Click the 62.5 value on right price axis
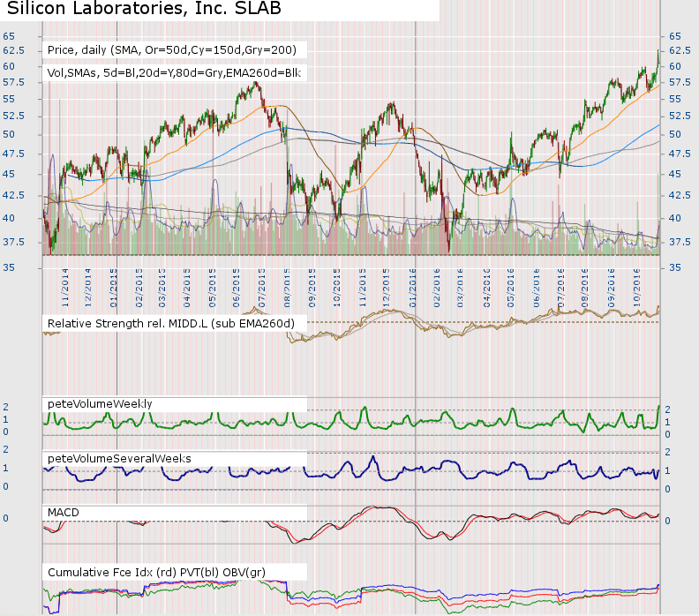Viewport: 699px width, 616px height. tap(680, 50)
